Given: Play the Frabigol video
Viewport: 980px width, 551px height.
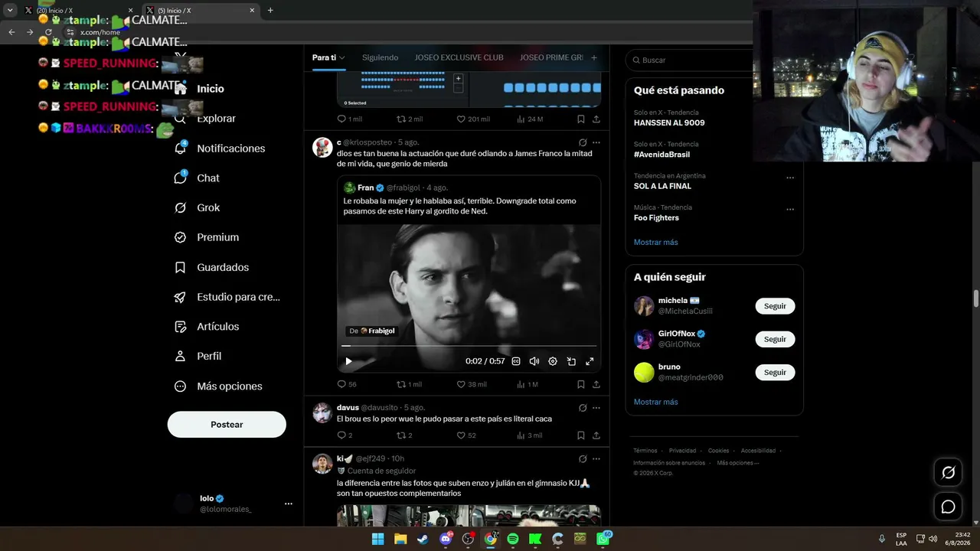Looking at the screenshot, I should (x=348, y=361).
